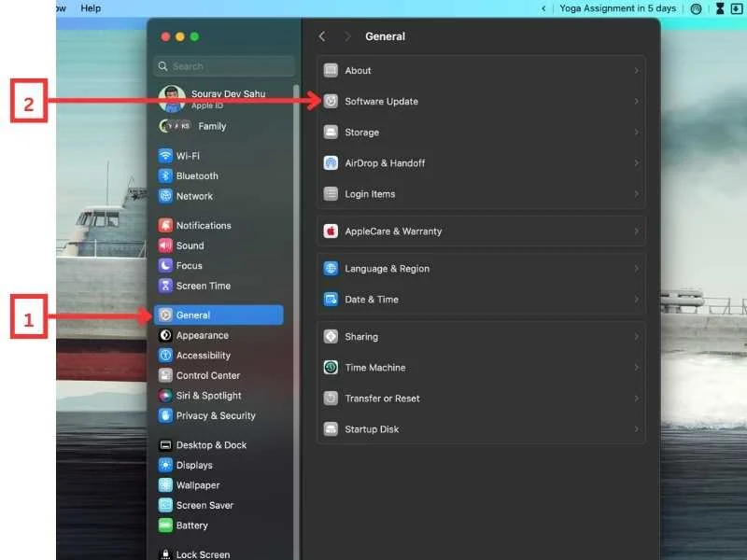The image size is (747, 560).
Task: Select Appearance in the sidebar
Action: tap(202, 335)
